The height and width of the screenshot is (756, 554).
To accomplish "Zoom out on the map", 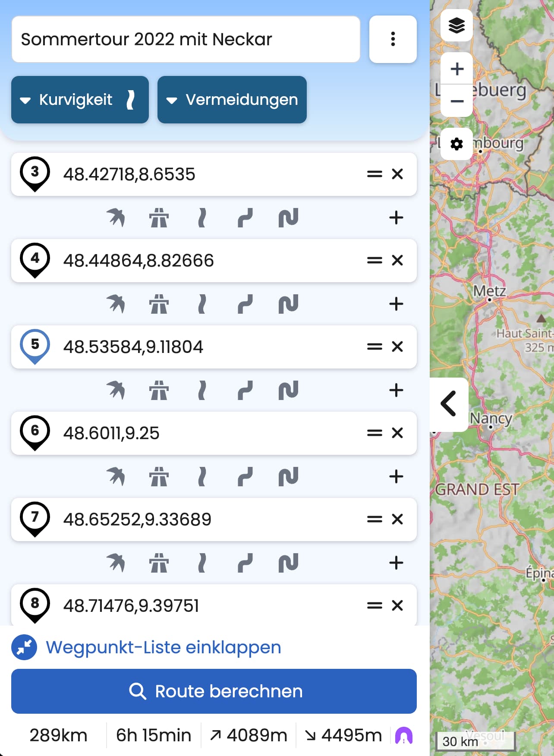I will click(456, 101).
